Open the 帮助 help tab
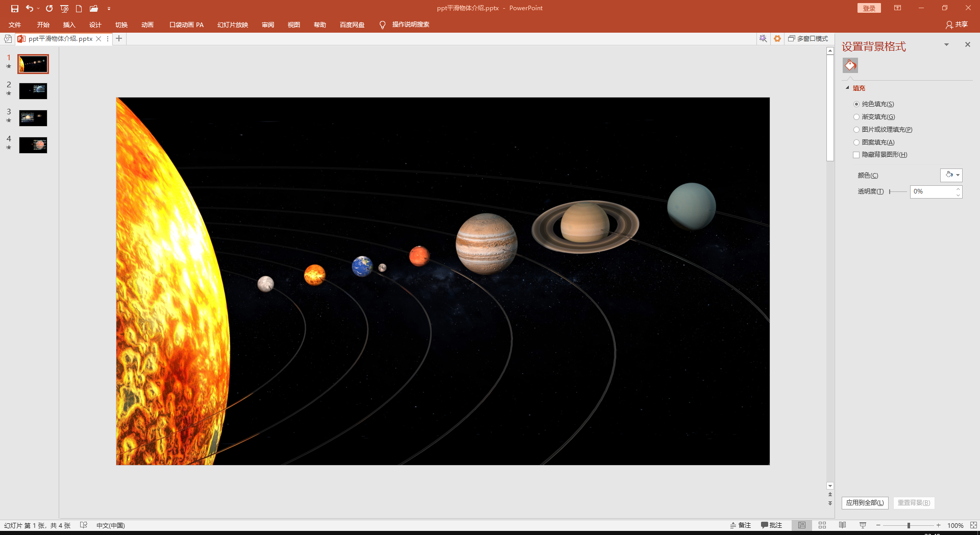 (320, 25)
